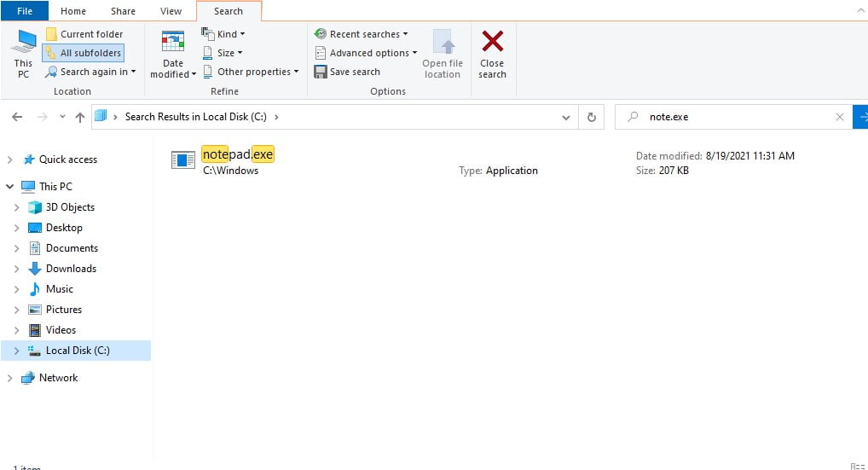Open the Search again in dropdown
Viewport: 868px width, 470px height.
[90, 72]
